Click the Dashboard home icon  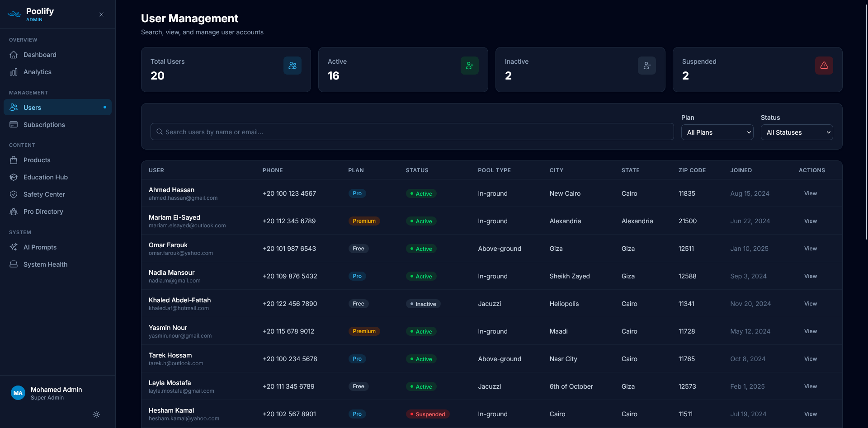[x=14, y=55]
